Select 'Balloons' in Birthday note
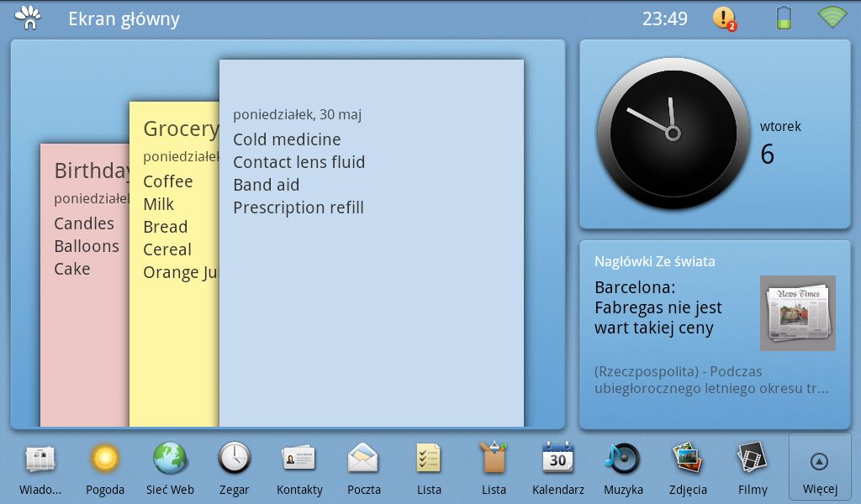The image size is (861, 504). [87, 246]
